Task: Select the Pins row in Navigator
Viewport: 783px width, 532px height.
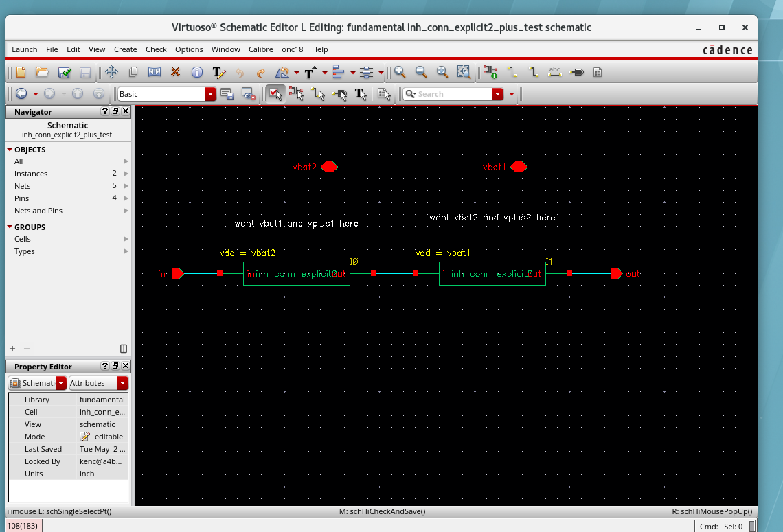Action: point(69,198)
